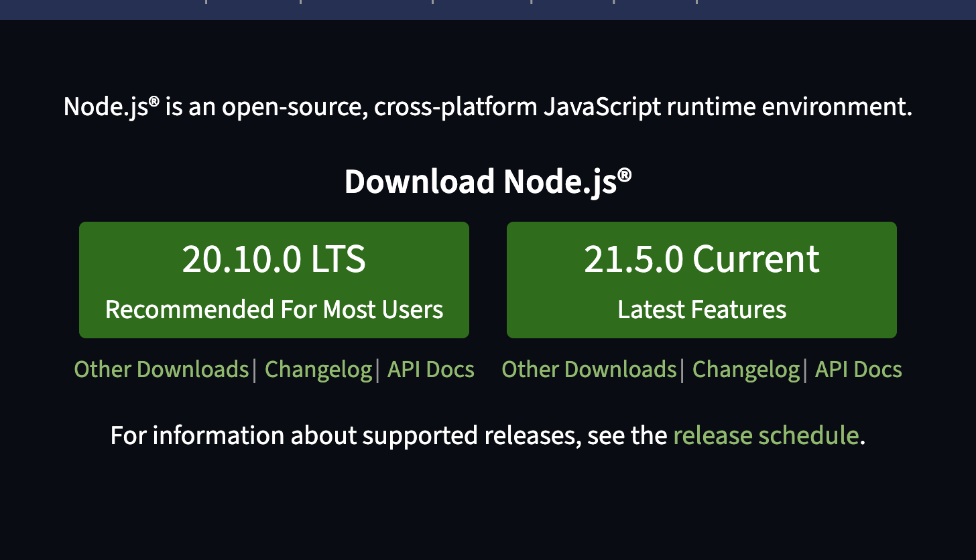Click the Node.js open-source runtime description text
This screenshot has height=560, width=976.
point(488,107)
